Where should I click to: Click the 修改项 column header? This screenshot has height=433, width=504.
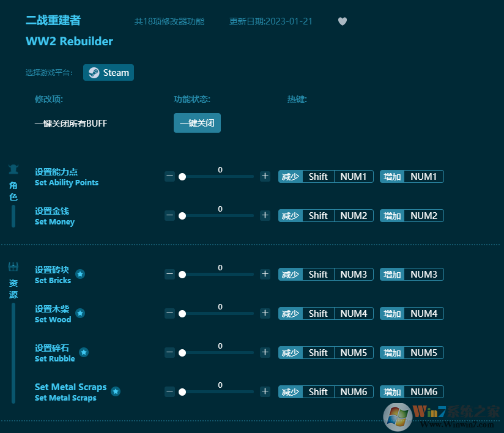pyautogui.click(x=49, y=99)
